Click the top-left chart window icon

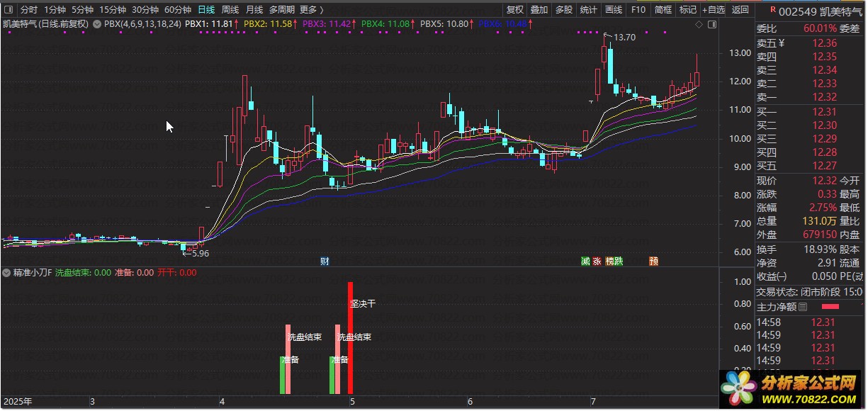(8, 10)
